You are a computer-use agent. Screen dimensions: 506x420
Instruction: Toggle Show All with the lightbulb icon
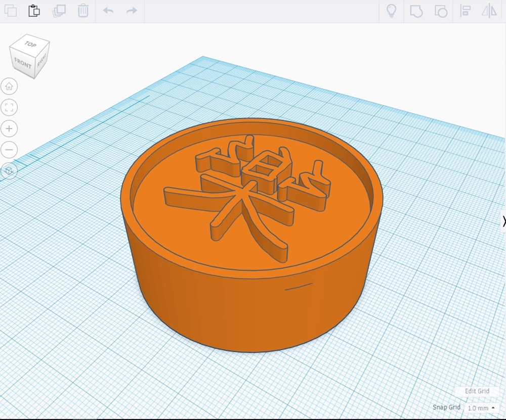pyautogui.click(x=391, y=11)
